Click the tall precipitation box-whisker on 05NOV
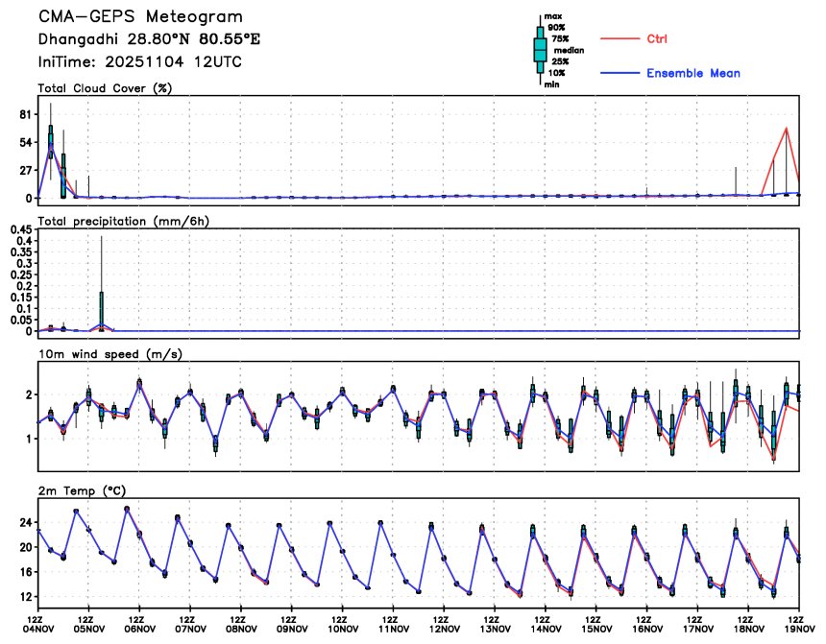Image resolution: width=826 pixels, height=644 pixels. [102, 284]
